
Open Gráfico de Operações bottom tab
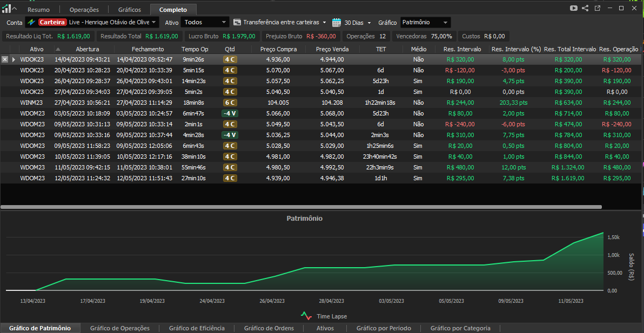coord(119,328)
